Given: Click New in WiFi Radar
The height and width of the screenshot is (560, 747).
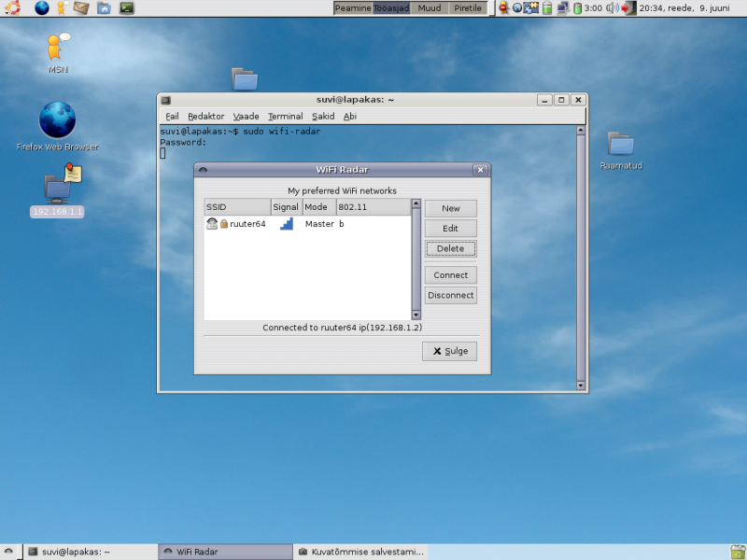Looking at the screenshot, I should 451,208.
